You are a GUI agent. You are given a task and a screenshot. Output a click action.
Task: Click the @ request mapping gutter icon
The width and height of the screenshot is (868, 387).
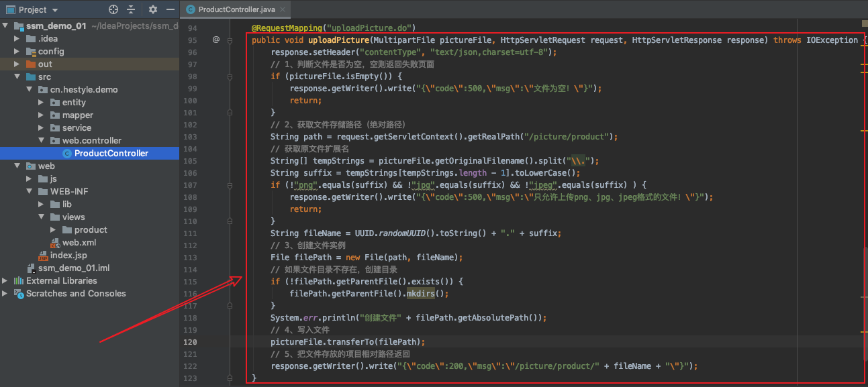tap(216, 40)
